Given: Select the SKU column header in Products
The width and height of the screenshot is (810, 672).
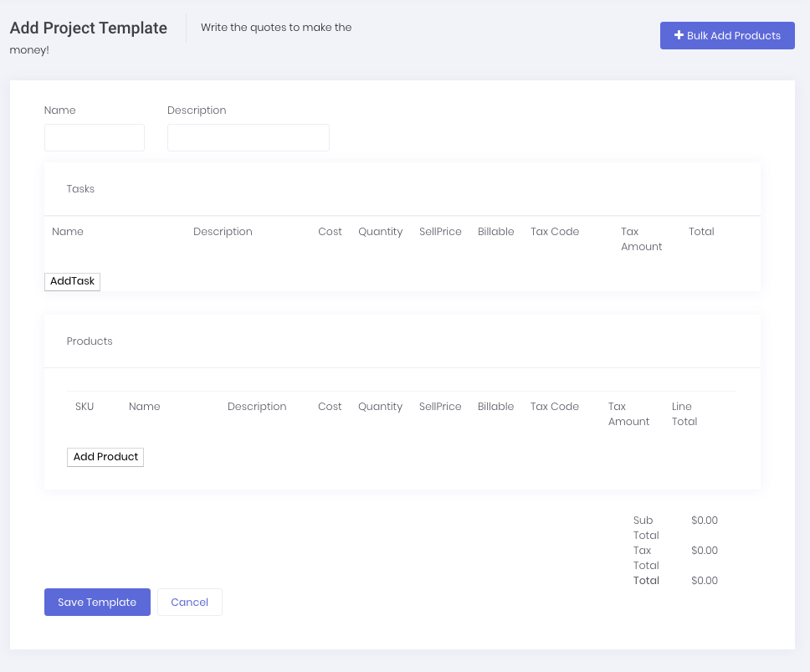Looking at the screenshot, I should click(85, 407).
